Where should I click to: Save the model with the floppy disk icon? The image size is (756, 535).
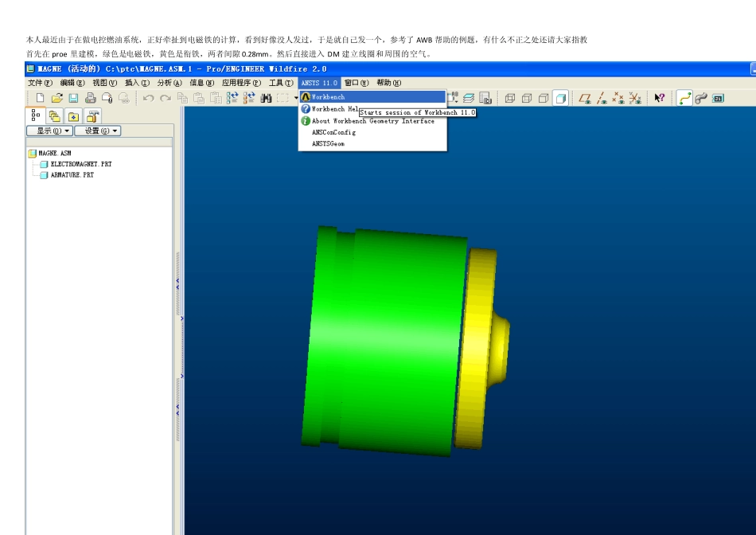click(73, 98)
